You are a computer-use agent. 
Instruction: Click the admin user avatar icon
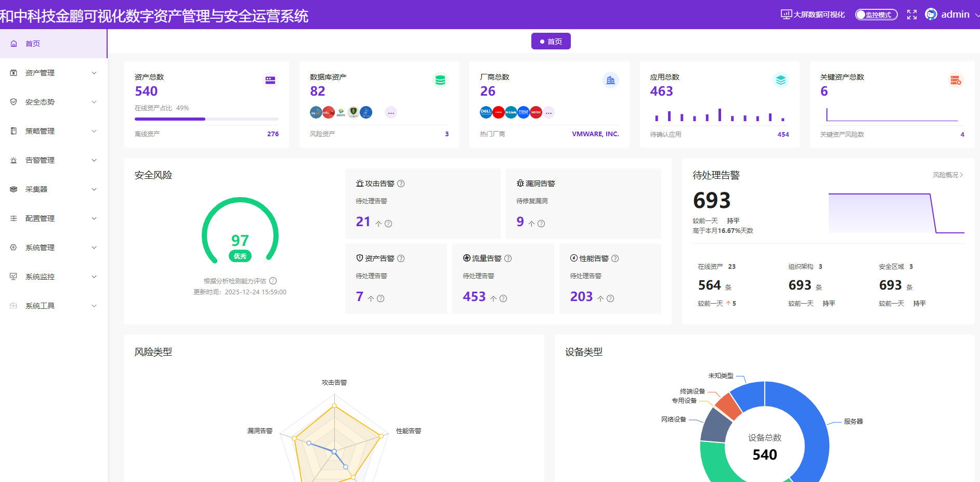point(931,15)
